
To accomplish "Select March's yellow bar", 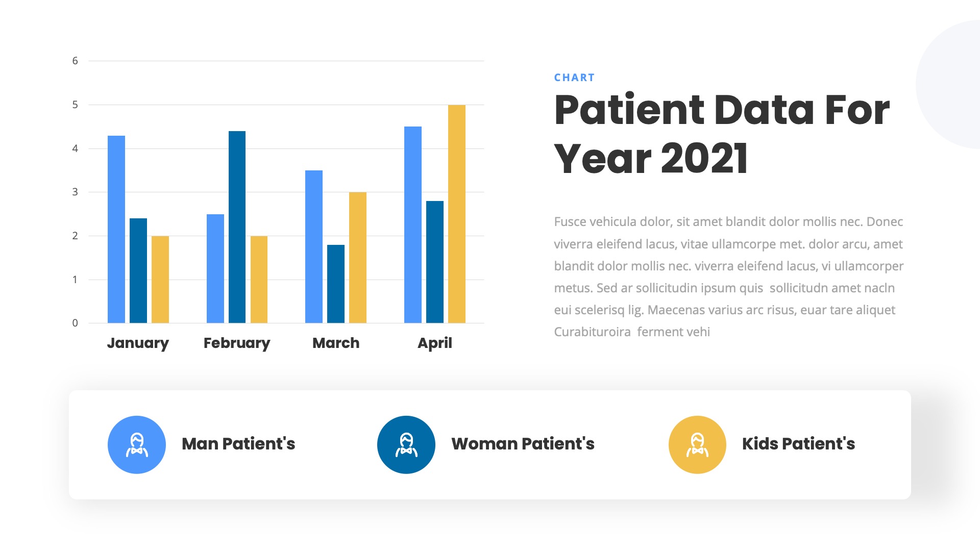I will click(358, 258).
